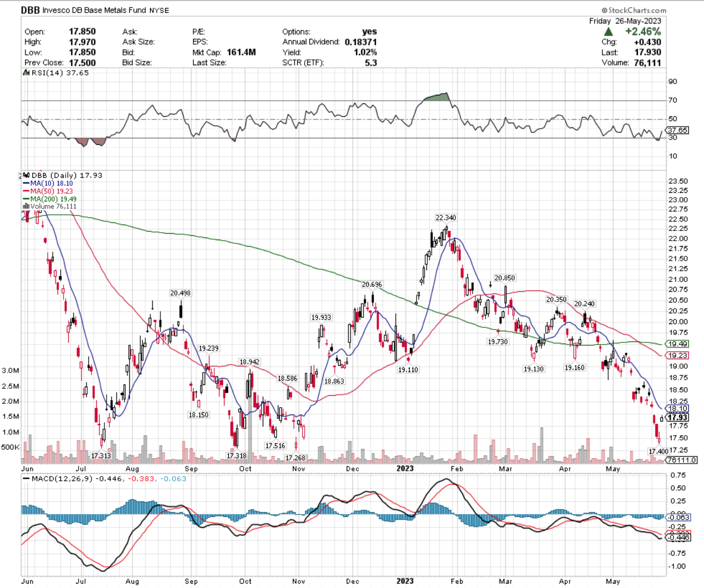The height and width of the screenshot is (588, 704).
Task: Click the 18.863 price annotation
Action: [x=334, y=381]
